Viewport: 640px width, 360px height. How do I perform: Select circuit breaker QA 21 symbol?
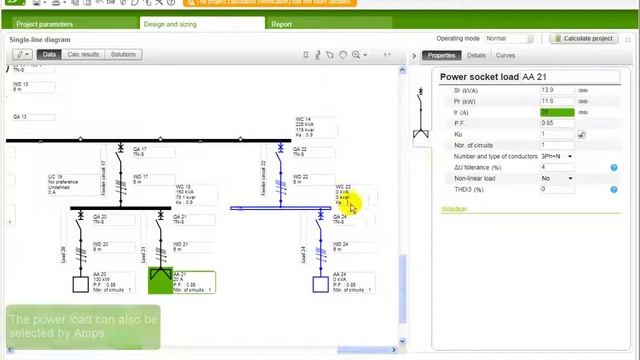pos(160,221)
